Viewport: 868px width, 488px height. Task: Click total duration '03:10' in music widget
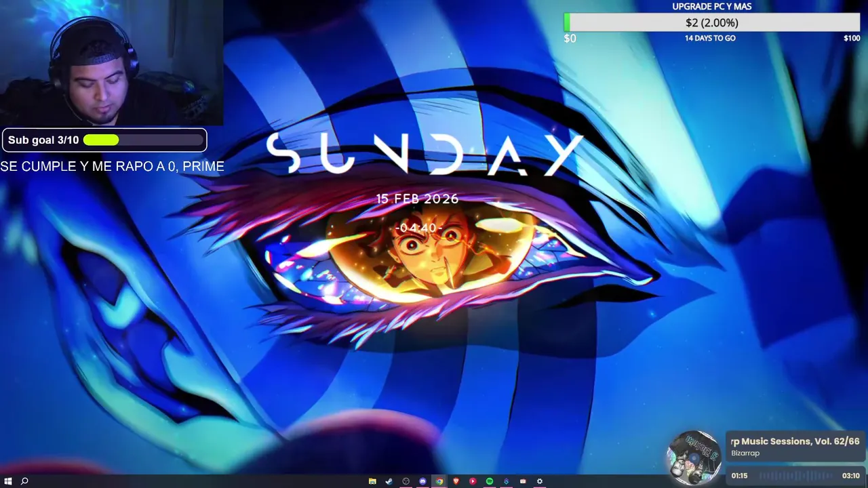point(850,476)
